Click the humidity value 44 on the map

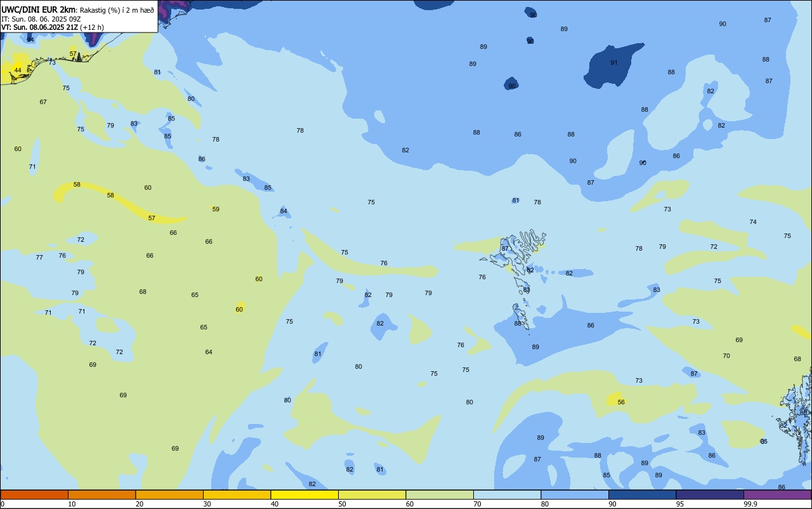[x=18, y=70]
